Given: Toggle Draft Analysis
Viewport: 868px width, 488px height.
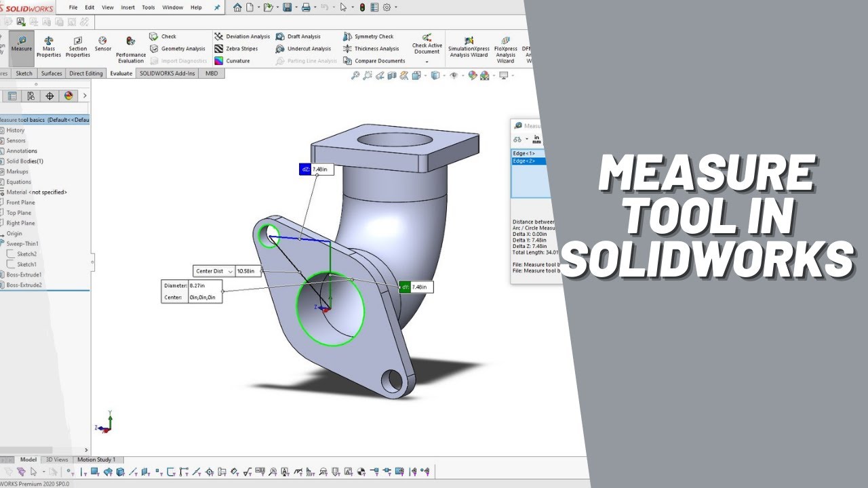Looking at the screenshot, I should pos(298,37).
